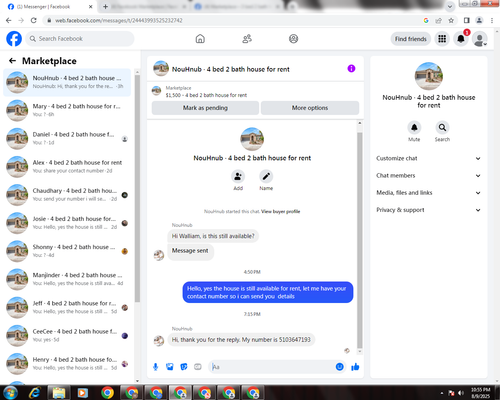Open Manjinder conversation in list
This screenshot has height=400, width=500.
pyautogui.click(x=67, y=279)
